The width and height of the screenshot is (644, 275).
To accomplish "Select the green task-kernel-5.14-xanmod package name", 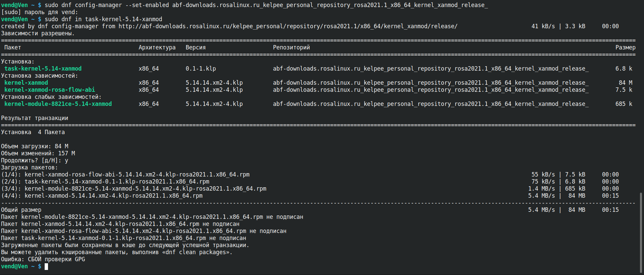I will 43,69.
